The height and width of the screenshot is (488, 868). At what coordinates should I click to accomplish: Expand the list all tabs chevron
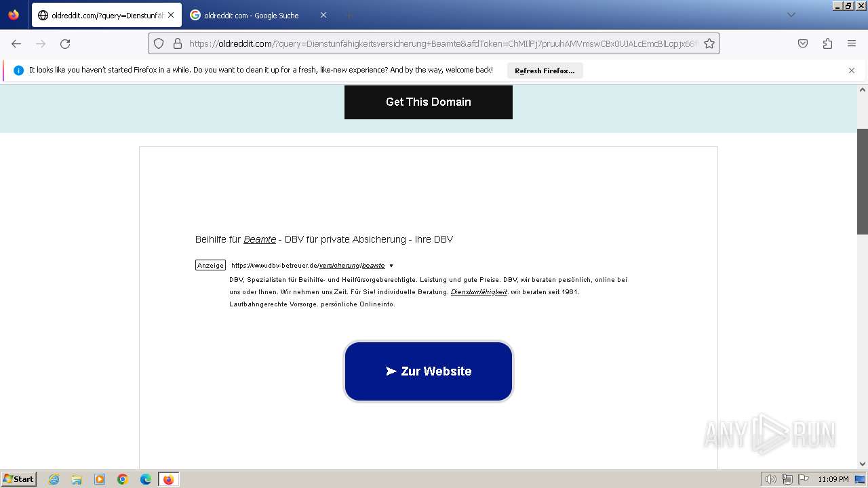coord(791,15)
